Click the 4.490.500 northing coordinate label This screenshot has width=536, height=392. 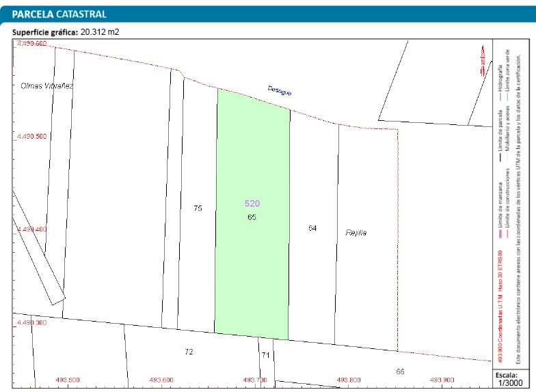pos(31,137)
